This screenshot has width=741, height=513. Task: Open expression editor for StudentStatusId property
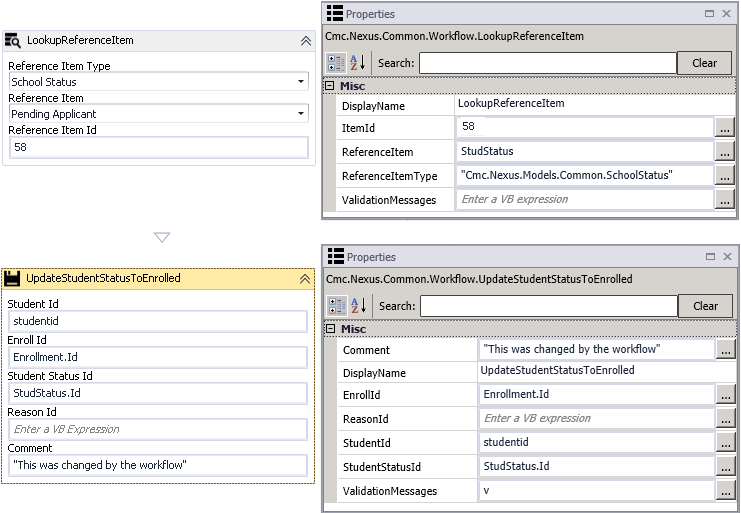click(x=725, y=467)
